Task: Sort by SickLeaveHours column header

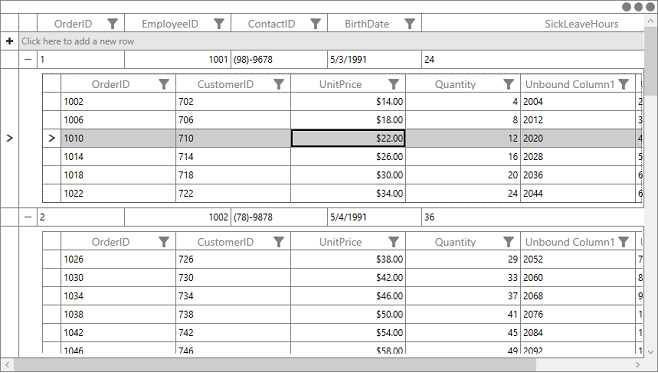Action: [x=581, y=24]
